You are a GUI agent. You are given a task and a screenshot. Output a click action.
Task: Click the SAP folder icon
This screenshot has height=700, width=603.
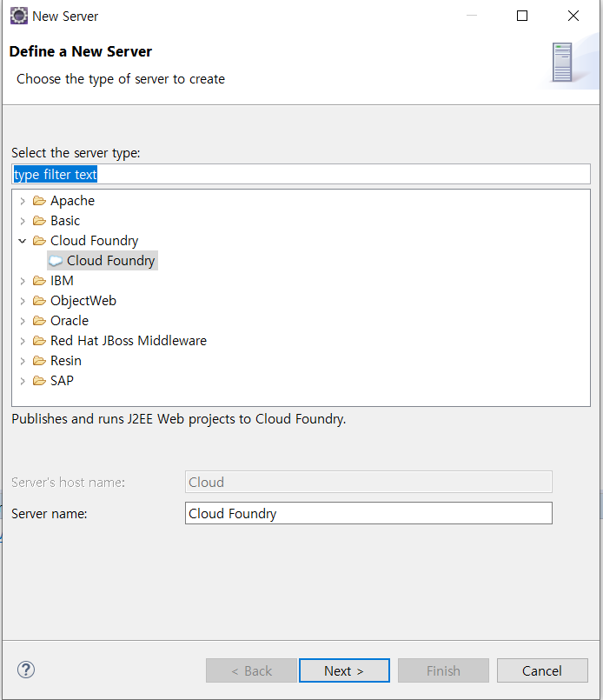click(x=39, y=381)
